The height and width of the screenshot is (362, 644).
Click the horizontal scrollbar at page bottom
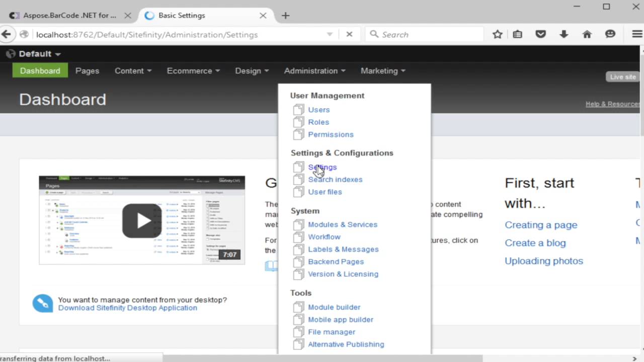pos(323,358)
